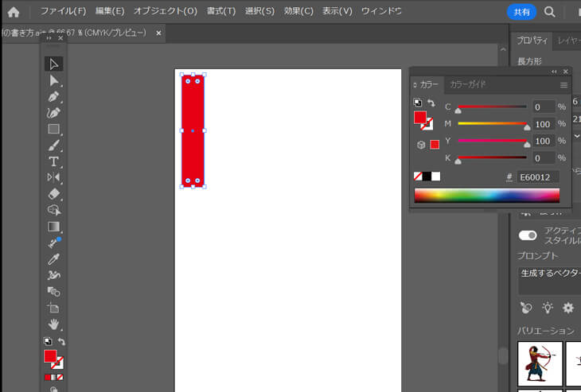This screenshot has height=392, width=581.
Task: Open the ファイル(F) menu
Action: 63,11
